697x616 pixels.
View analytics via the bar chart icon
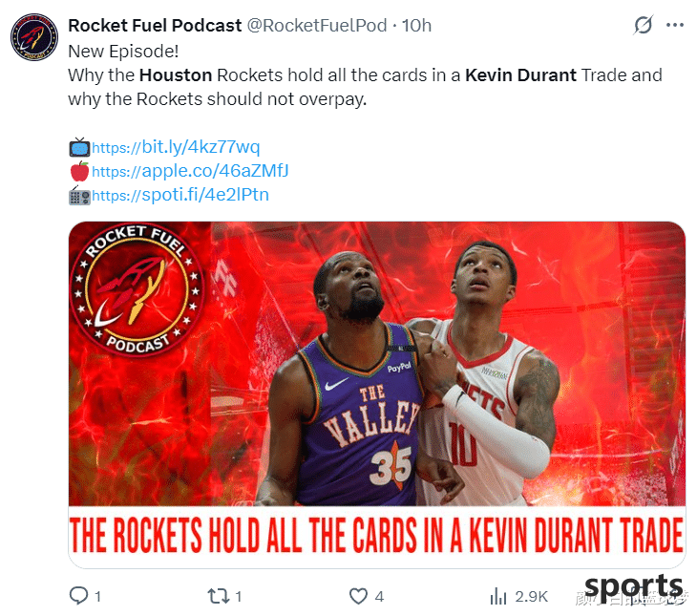(498, 596)
